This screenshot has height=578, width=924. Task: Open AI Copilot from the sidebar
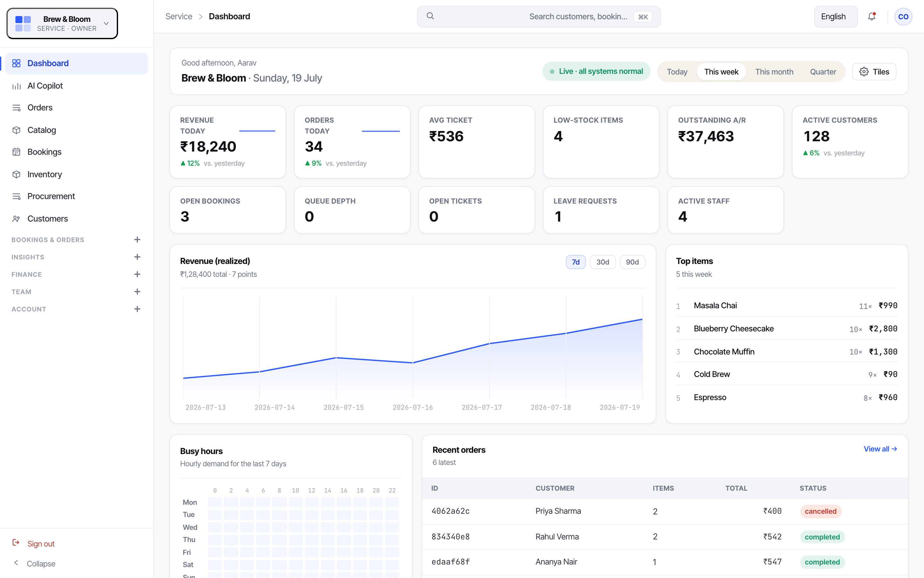point(76,86)
